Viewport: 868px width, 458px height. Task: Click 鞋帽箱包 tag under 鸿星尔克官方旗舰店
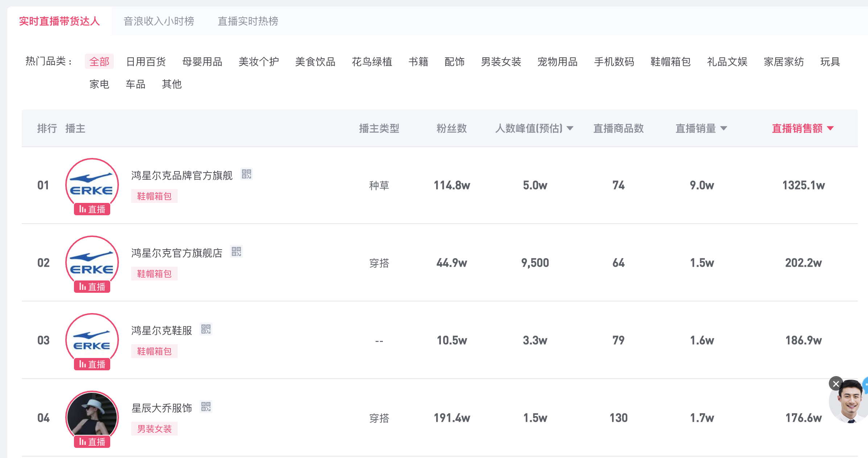154,274
